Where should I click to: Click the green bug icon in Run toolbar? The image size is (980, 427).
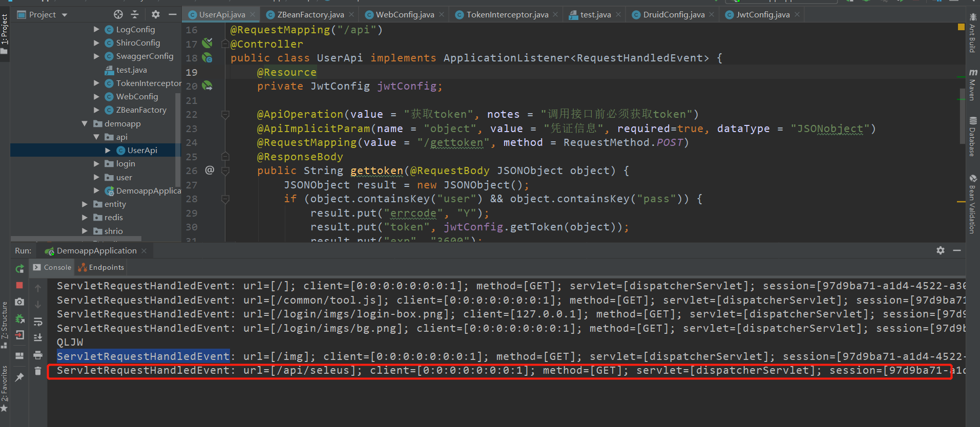click(19, 319)
